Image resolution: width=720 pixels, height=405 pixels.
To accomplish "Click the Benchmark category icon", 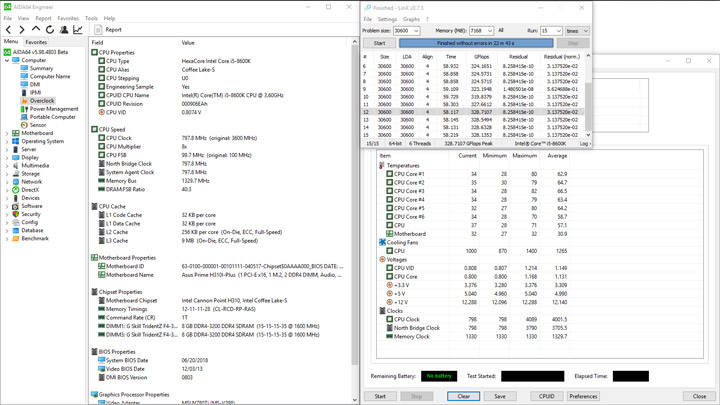I will tap(16, 238).
